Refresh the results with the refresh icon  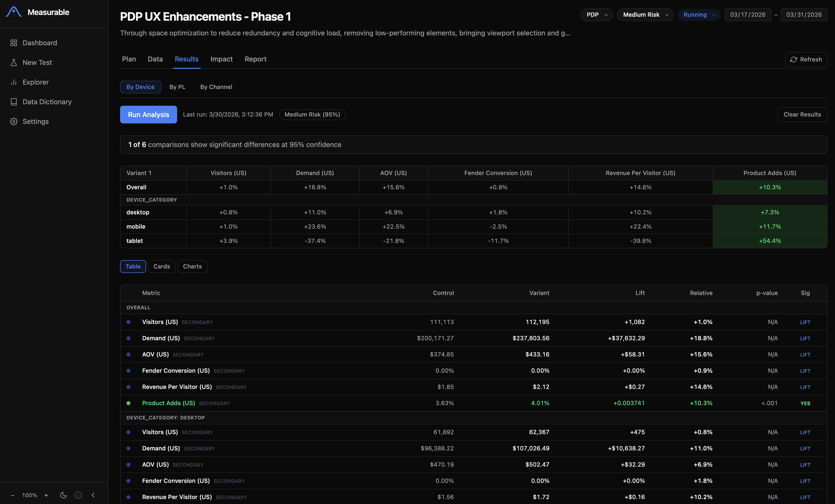793,59
